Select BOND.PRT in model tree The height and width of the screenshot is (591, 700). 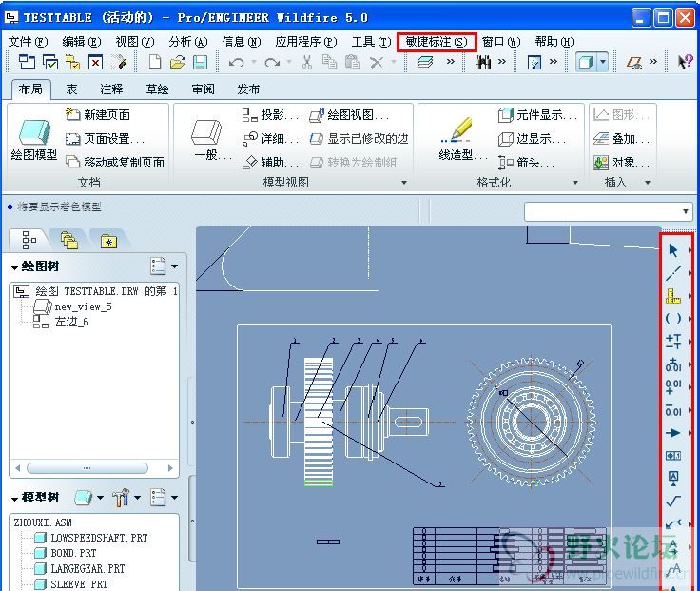tap(66, 553)
